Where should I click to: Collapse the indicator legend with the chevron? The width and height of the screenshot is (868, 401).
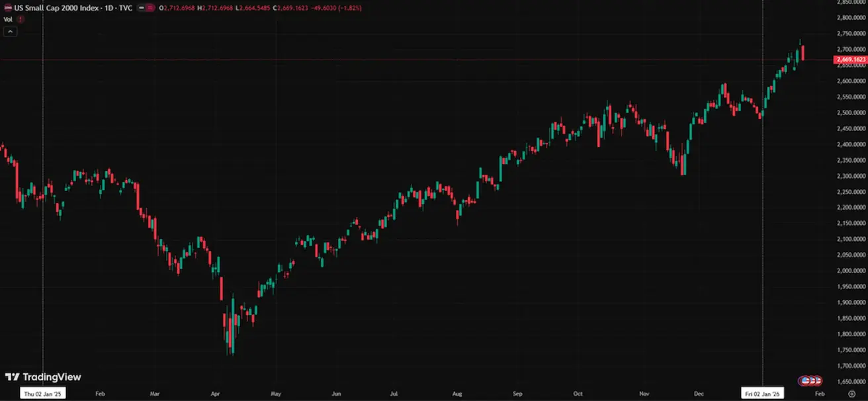pos(10,31)
